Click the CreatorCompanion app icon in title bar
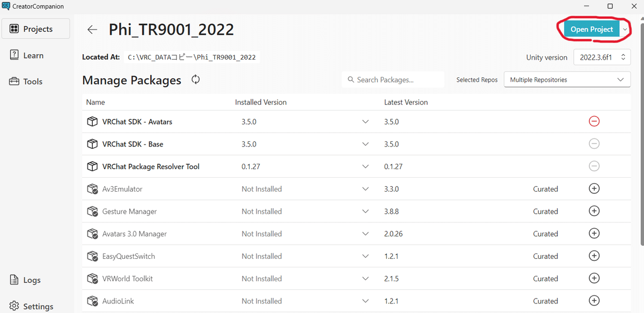Screen dimensions: 644x313 point(5,6)
